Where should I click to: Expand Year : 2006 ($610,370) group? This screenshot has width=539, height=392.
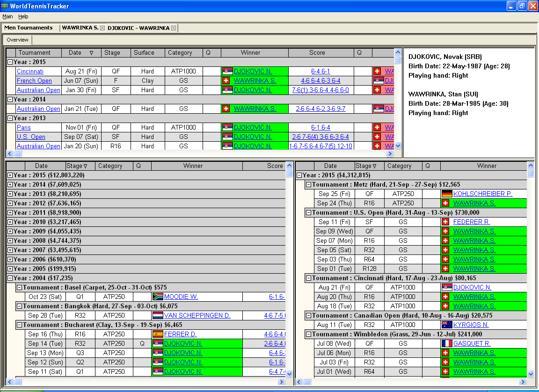click(10, 259)
